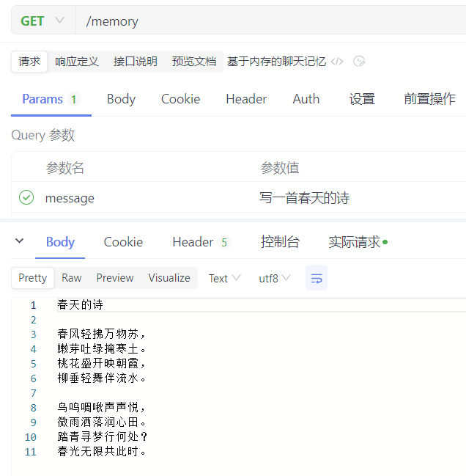Click line number 10 in the gutter
466x476 pixels.
pyautogui.click(x=31, y=437)
